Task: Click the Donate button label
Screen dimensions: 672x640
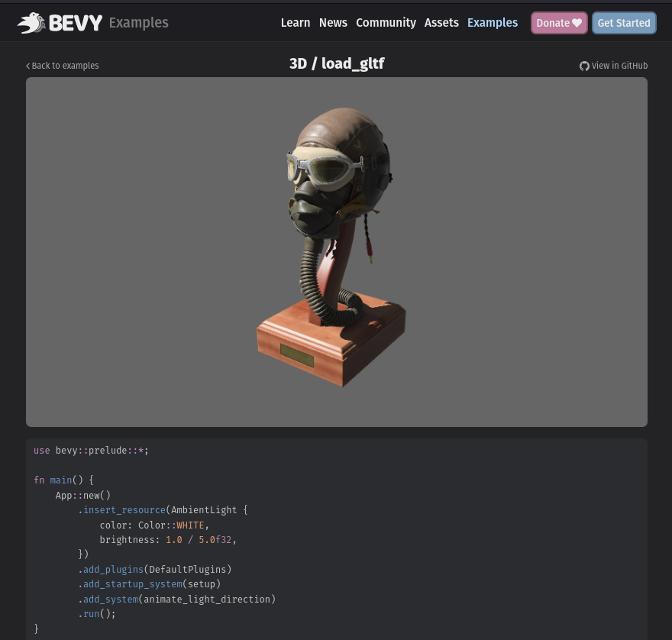Action: tap(553, 23)
